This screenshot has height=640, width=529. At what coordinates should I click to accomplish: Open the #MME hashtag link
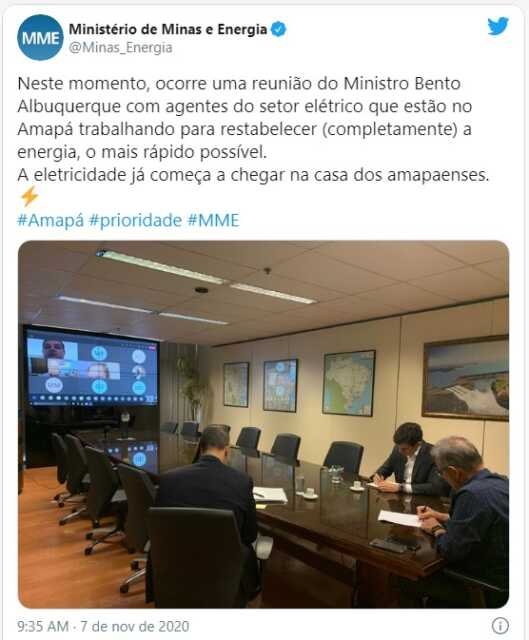[213, 220]
